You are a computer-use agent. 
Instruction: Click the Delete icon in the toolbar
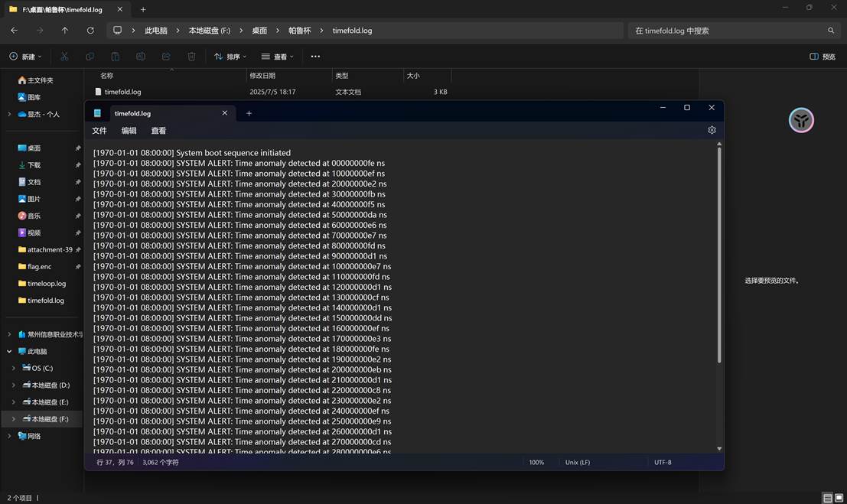[191, 56]
